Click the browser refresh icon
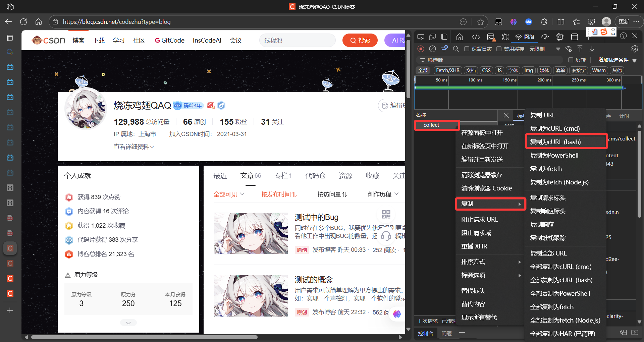The width and height of the screenshot is (644, 342). point(23,22)
